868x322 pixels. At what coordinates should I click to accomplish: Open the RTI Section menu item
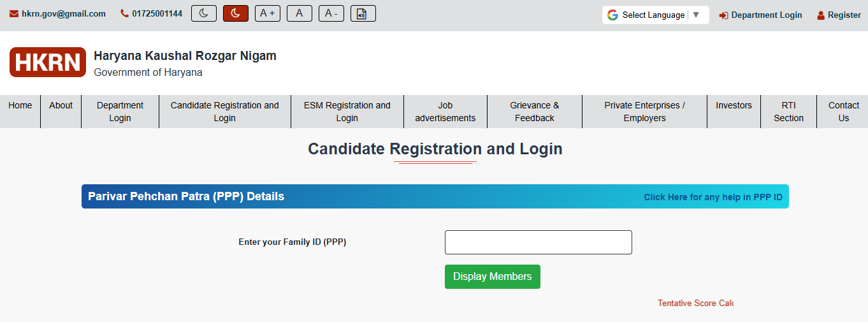point(788,112)
